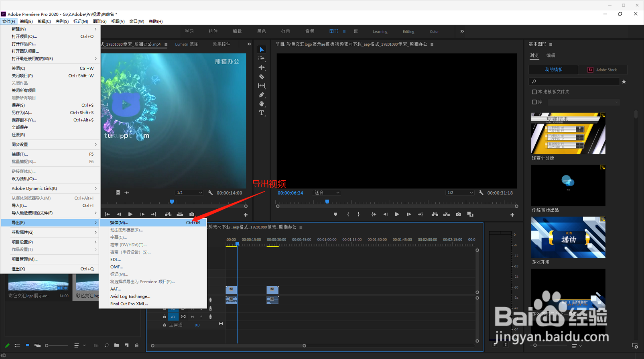Select the Ripple Edit tool
The width and height of the screenshot is (644, 359).
262,67
